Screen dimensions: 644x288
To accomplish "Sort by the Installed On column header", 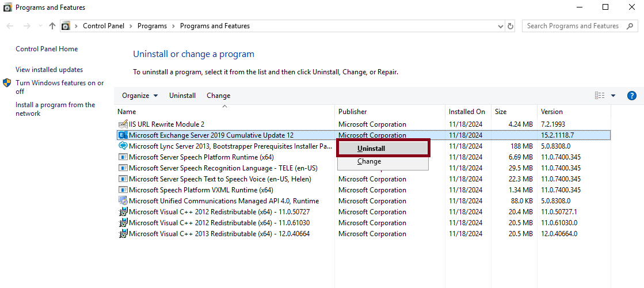I will 468,111.
